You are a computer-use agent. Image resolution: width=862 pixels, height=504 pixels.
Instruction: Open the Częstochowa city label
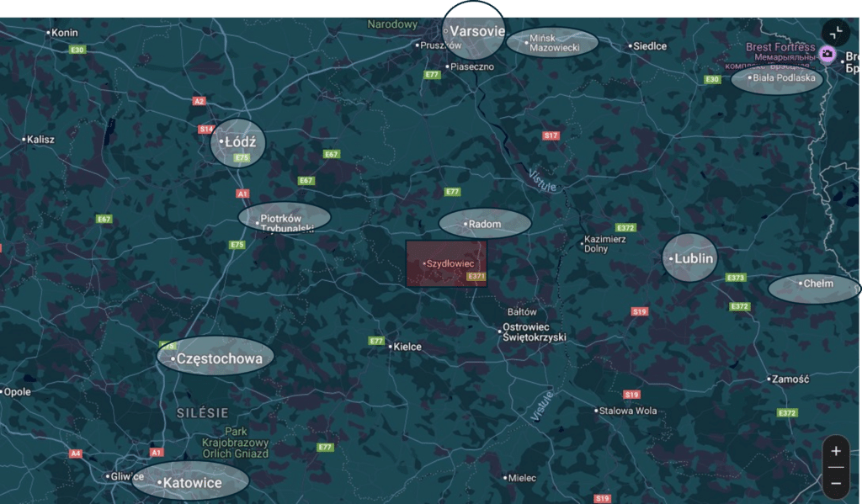coord(216,358)
